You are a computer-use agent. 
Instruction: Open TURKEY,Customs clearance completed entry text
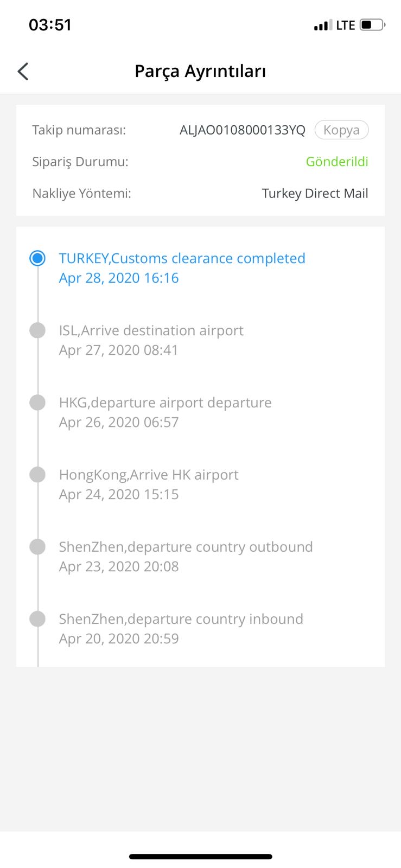[x=182, y=258]
